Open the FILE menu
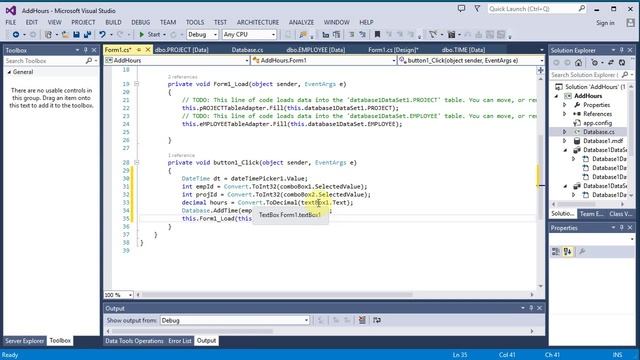The width and height of the screenshot is (640, 360). pos(11,22)
